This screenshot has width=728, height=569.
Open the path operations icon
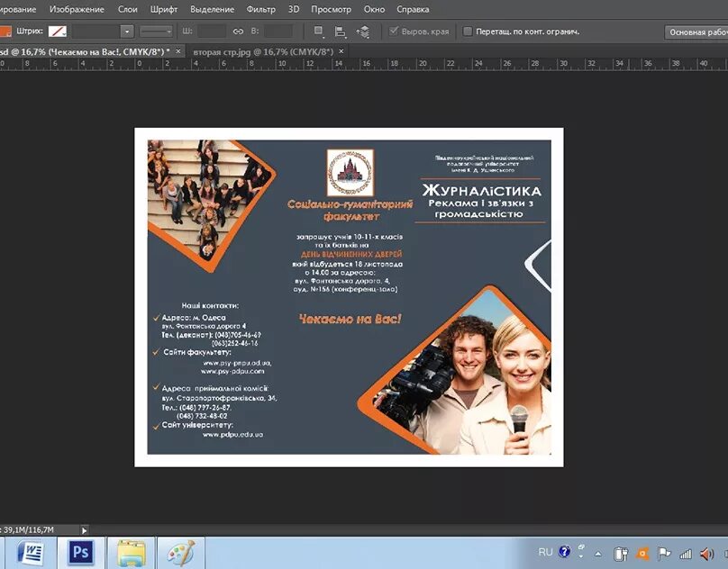point(319,32)
